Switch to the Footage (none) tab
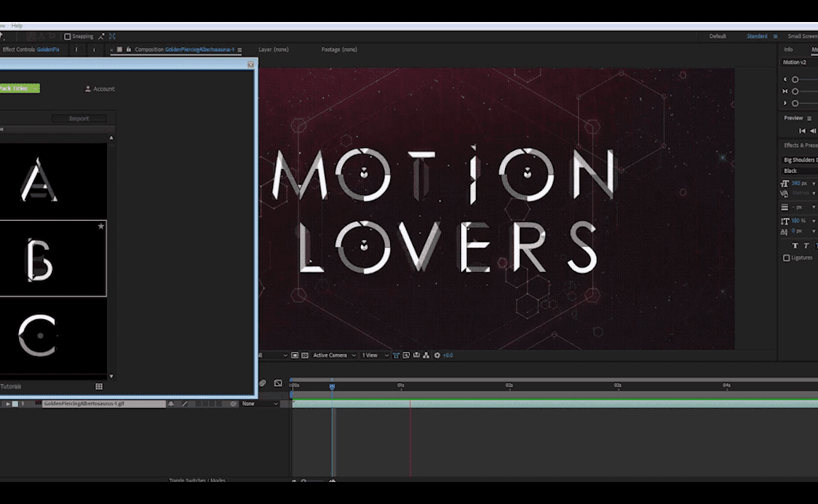 (x=339, y=50)
